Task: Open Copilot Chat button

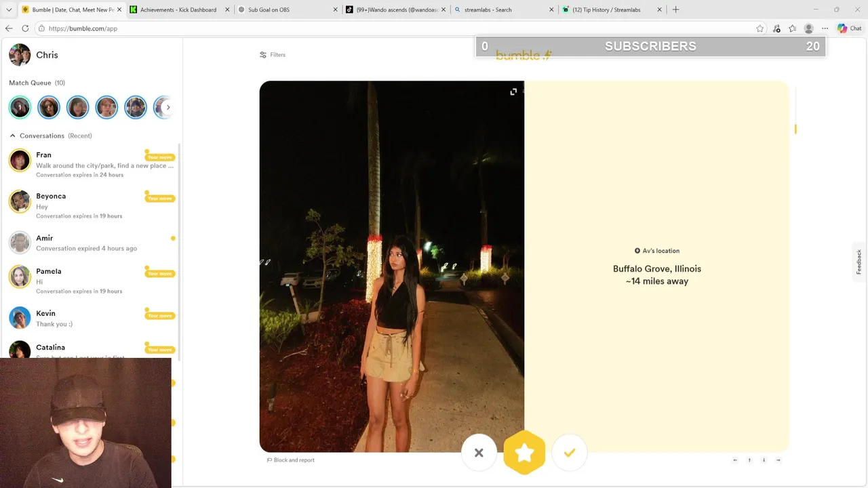Action: [850, 28]
